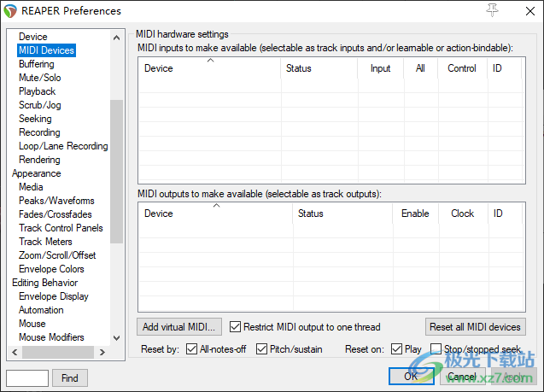Select the Appearance category
The image size is (544, 392).
(x=37, y=173)
